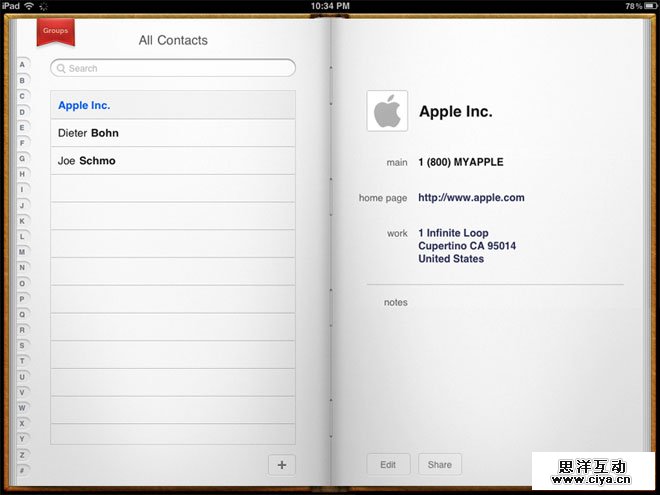The width and height of the screenshot is (660, 495).
Task: Open the red Groups bookmark ribbon
Action: [56, 32]
